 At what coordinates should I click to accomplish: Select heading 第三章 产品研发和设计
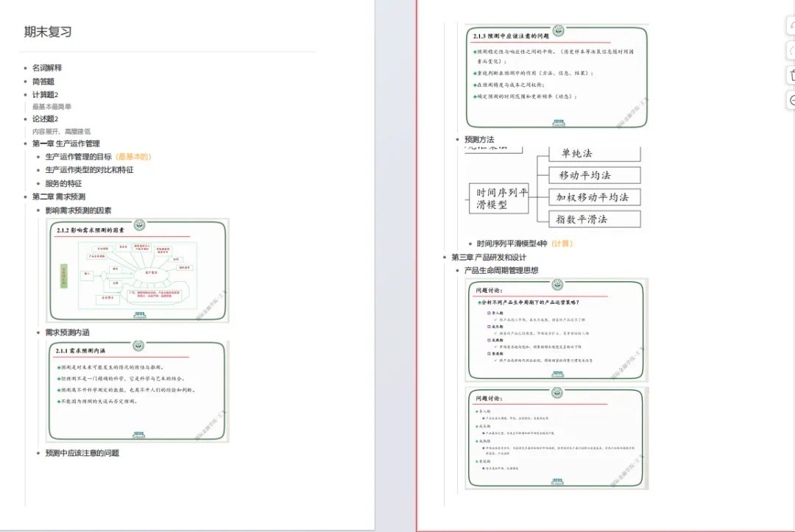click(489, 258)
